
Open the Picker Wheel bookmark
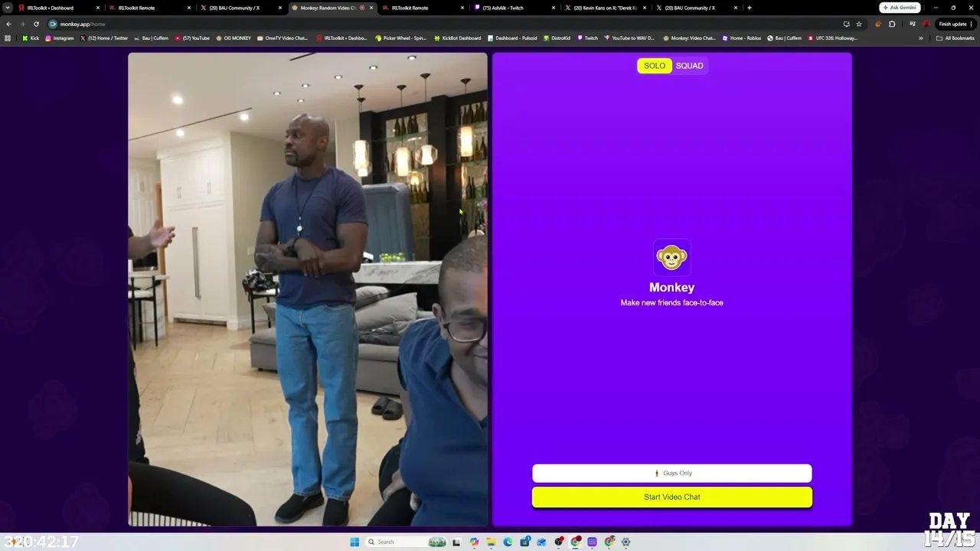[400, 38]
